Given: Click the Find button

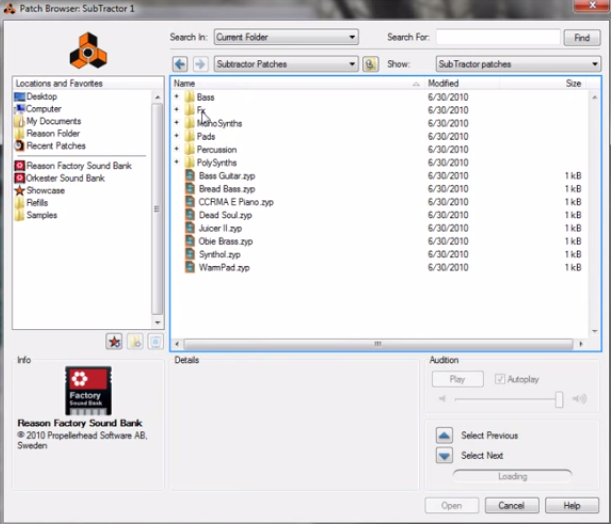Looking at the screenshot, I should pos(582,38).
